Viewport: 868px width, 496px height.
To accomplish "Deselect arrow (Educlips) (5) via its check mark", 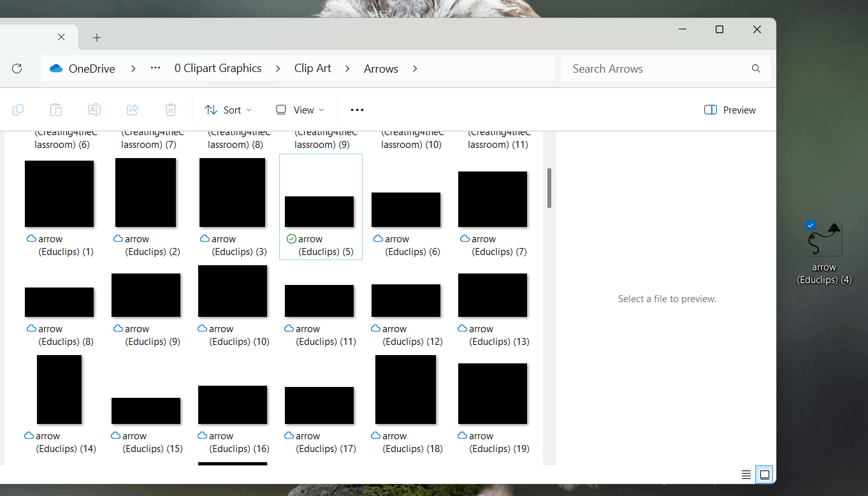I will [x=291, y=238].
